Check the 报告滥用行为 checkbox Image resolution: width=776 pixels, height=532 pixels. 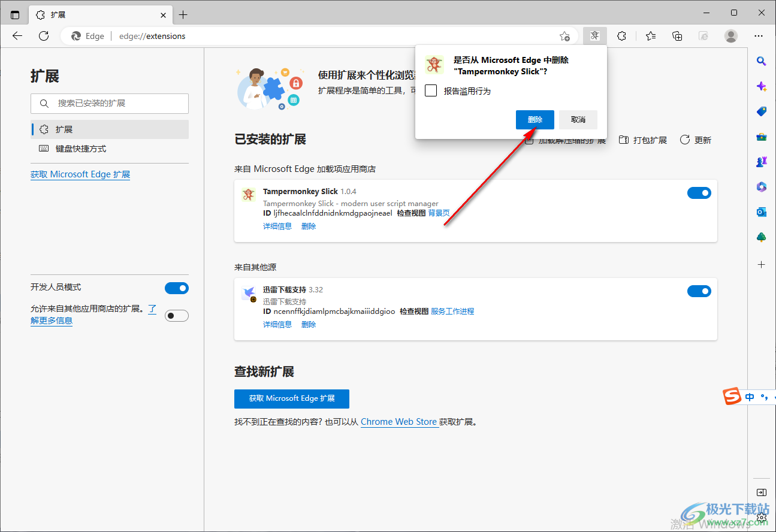point(431,91)
